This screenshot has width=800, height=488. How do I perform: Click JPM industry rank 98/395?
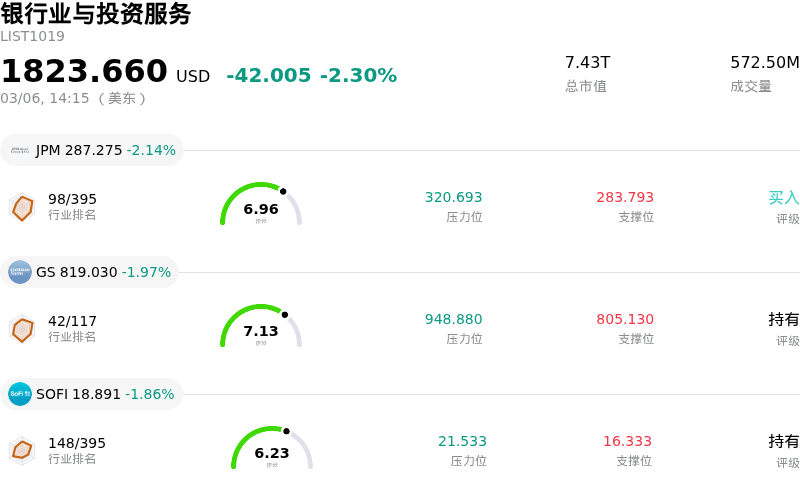(x=72, y=199)
